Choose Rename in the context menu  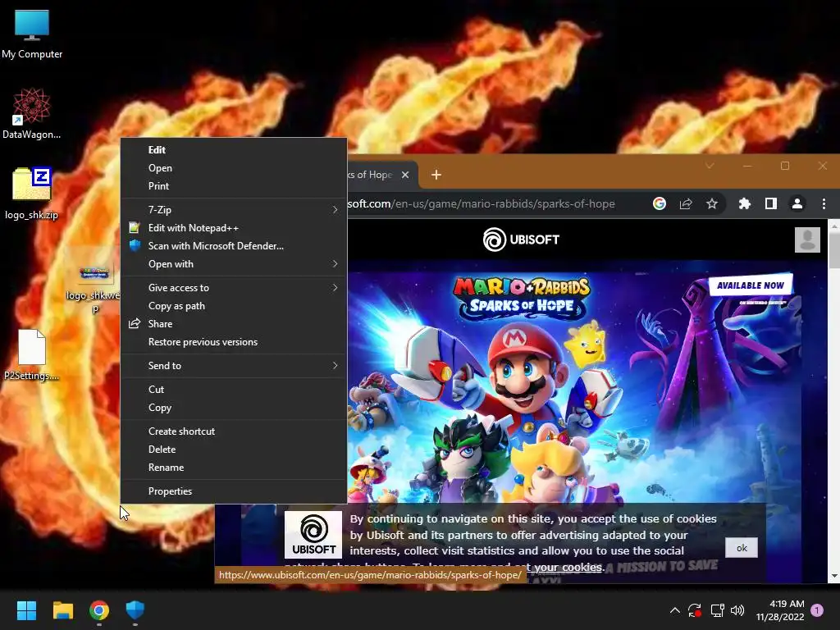pyautogui.click(x=234, y=468)
